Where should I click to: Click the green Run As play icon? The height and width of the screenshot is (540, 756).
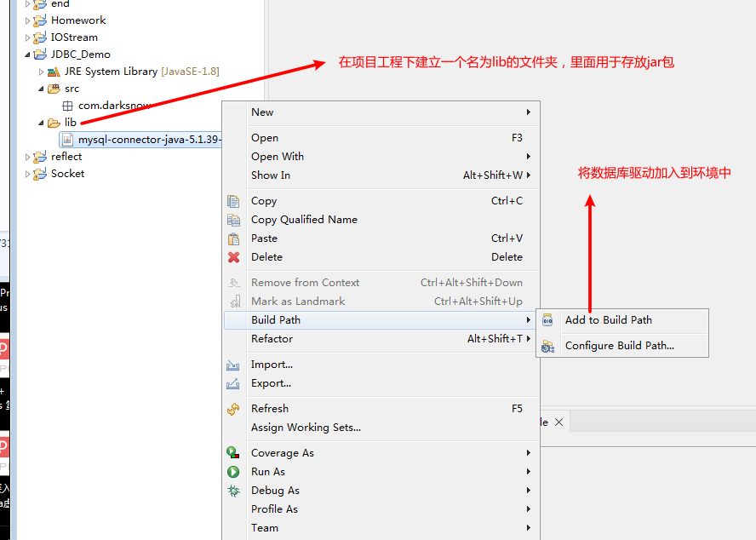(x=233, y=472)
